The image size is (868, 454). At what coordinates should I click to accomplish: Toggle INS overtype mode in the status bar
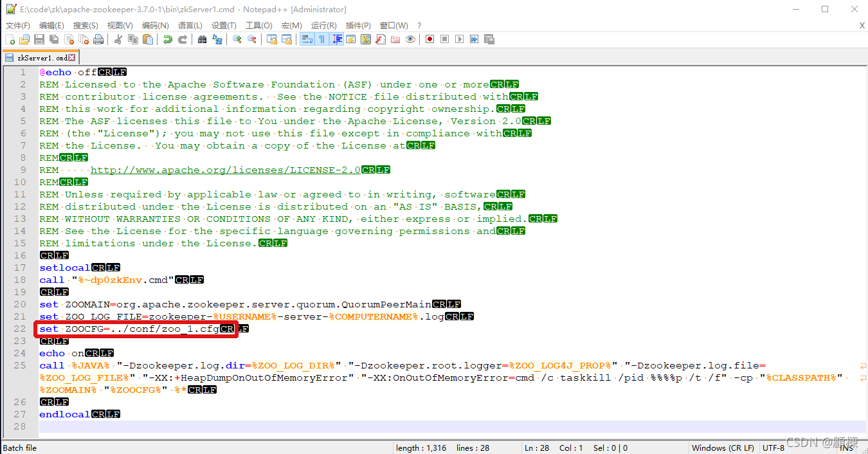pos(846,448)
